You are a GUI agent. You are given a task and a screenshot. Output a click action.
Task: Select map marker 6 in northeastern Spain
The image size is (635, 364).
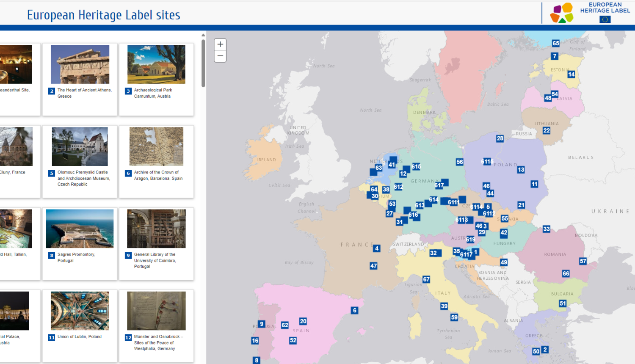pos(355,310)
